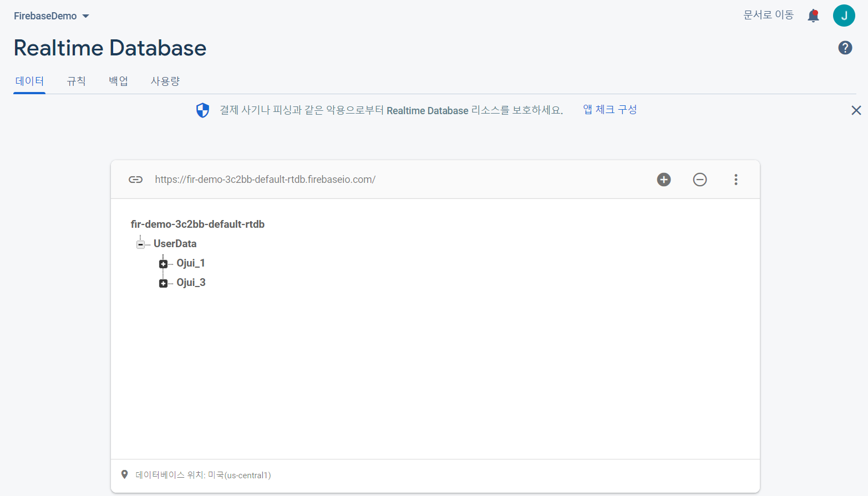Viewport: 868px width, 496px height.
Task: Copy database link via chain icon
Action: (x=135, y=180)
